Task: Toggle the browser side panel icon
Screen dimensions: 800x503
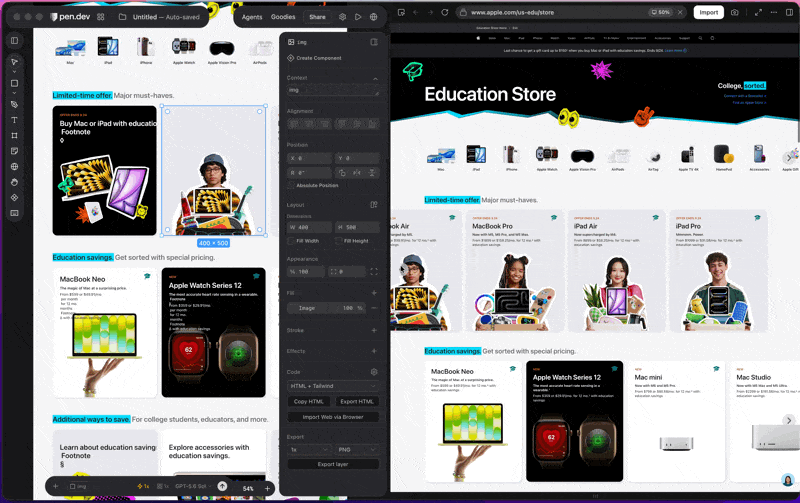Action: click(789, 12)
